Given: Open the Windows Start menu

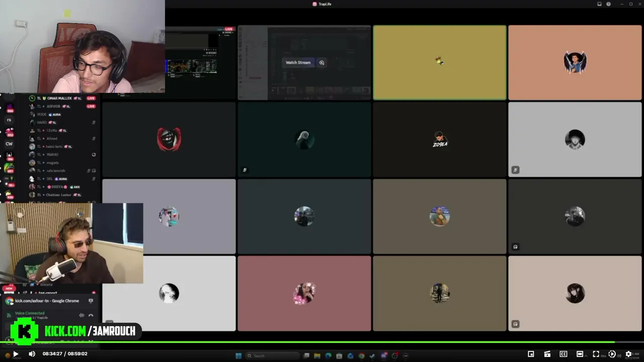Looking at the screenshot, I should click(x=238, y=356).
